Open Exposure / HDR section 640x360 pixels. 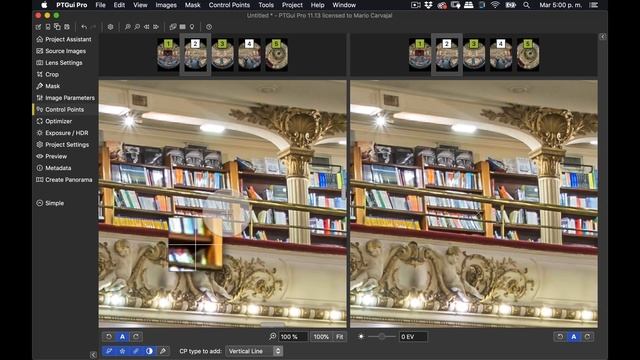pyautogui.click(x=62, y=133)
